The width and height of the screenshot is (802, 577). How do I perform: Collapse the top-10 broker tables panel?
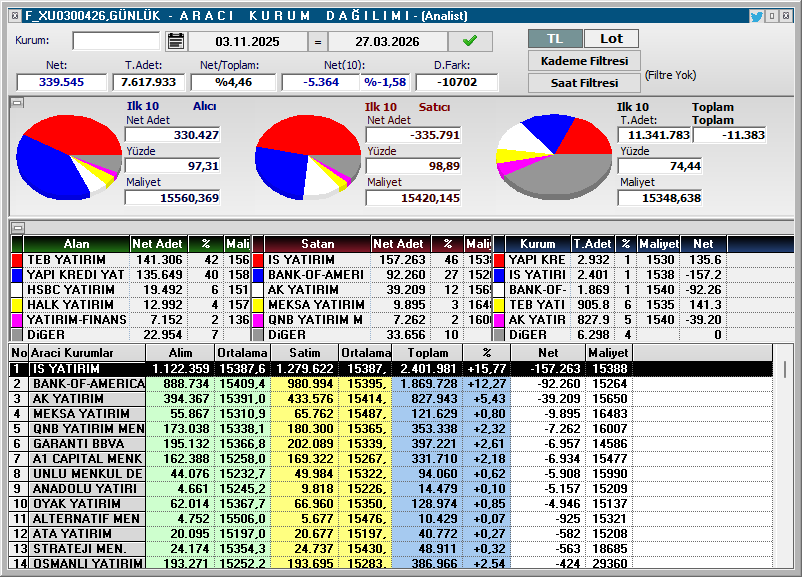[x=17, y=227]
